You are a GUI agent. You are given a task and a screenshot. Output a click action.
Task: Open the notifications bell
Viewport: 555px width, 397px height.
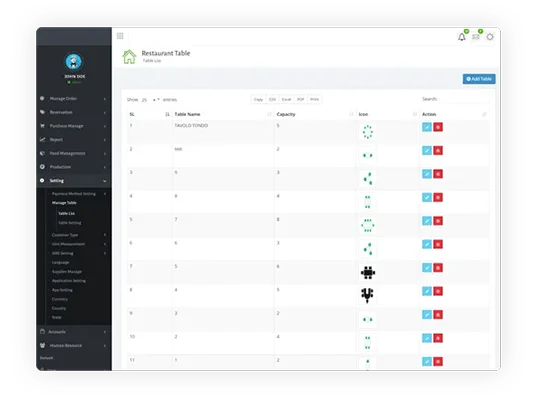point(462,37)
